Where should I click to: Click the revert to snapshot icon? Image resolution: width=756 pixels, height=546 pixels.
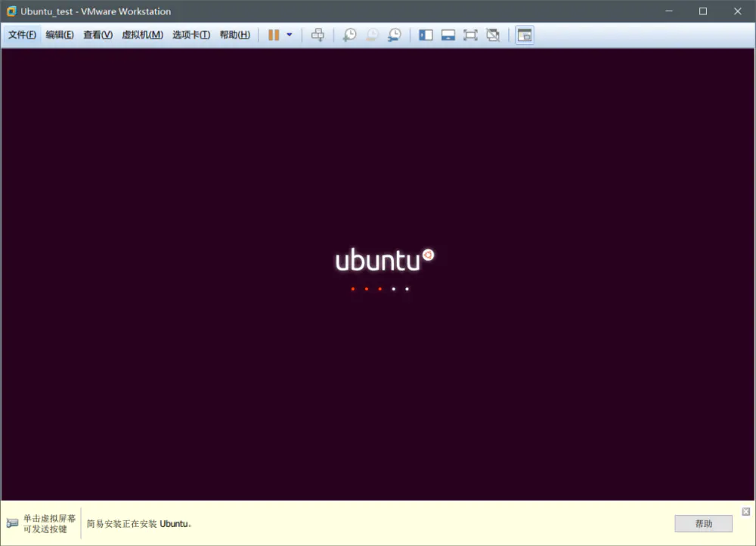[372, 35]
